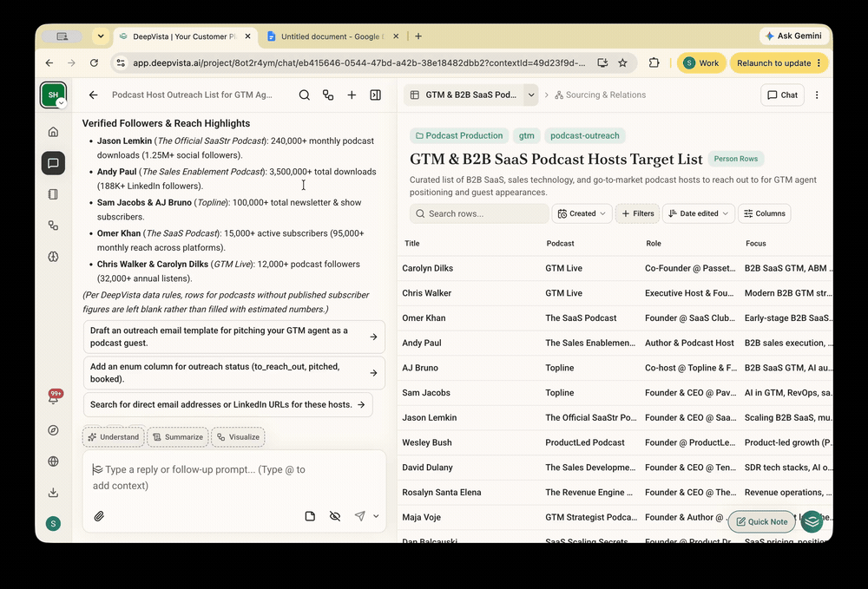Open the Carolyn Dilks row
The height and width of the screenshot is (589, 868).
[x=615, y=268]
